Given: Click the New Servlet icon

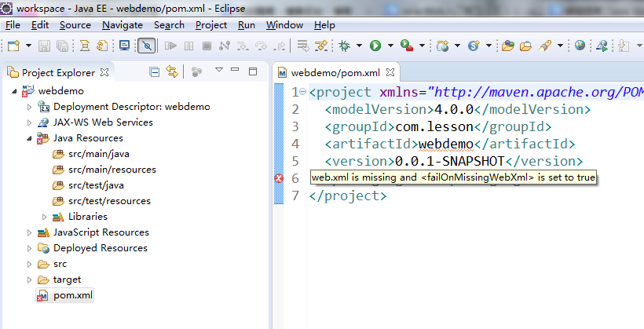Looking at the screenshot, I should [x=474, y=46].
